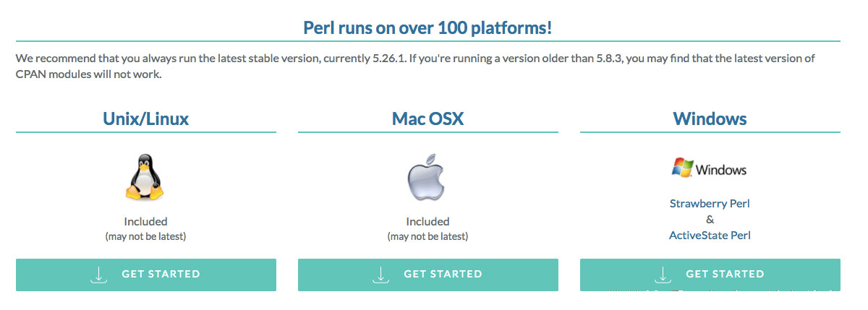Viewport: 868px width, 310px height.
Task: Click the Tux penguin Linux icon
Action: [145, 176]
